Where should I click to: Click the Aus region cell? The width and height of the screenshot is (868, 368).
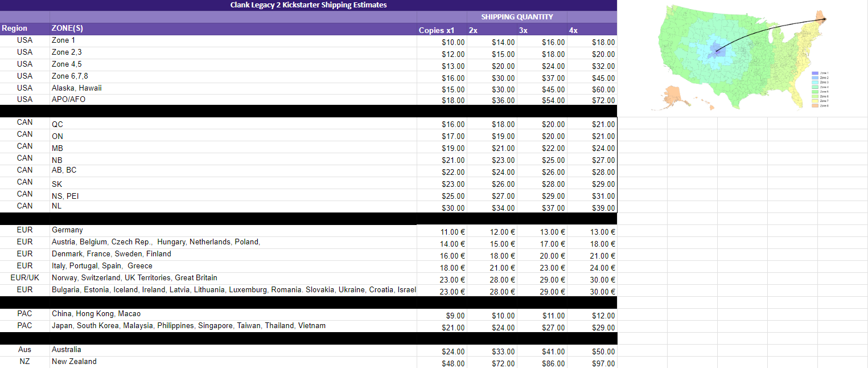click(x=25, y=350)
